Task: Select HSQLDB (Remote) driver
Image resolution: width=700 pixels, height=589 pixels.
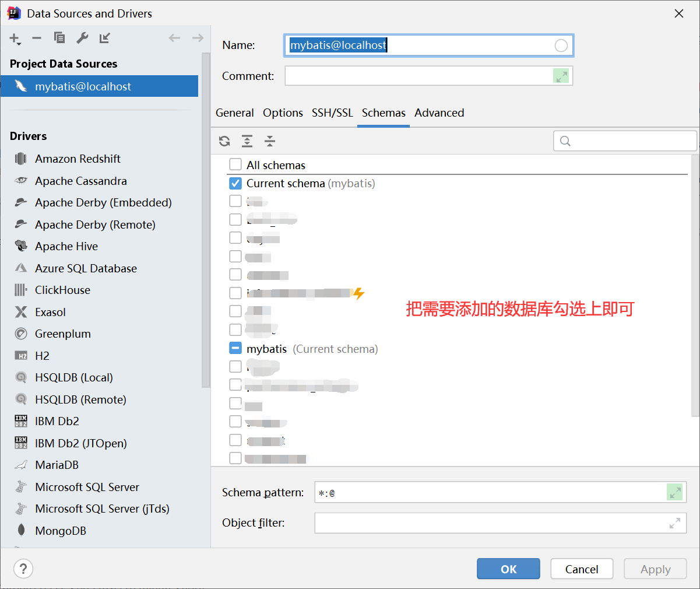Action: (x=80, y=399)
